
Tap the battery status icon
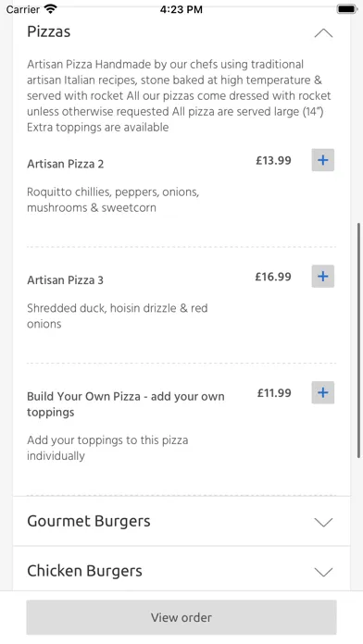pos(347,9)
